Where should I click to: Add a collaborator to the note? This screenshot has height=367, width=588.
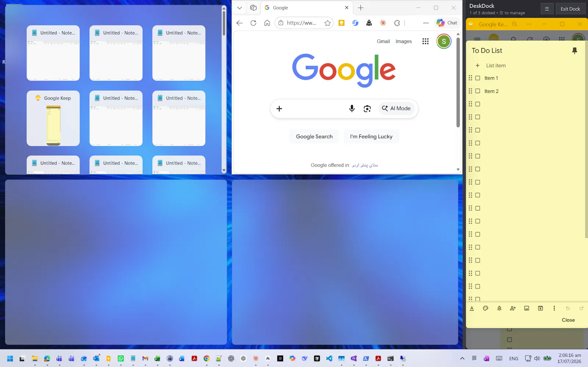click(513, 308)
